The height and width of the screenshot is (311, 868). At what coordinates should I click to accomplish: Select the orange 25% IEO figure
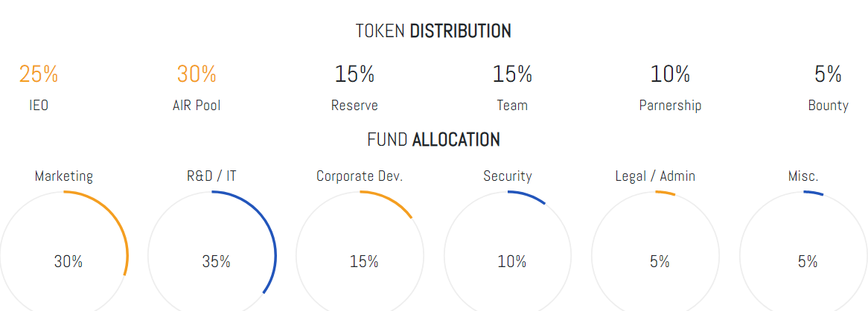click(x=39, y=74)
